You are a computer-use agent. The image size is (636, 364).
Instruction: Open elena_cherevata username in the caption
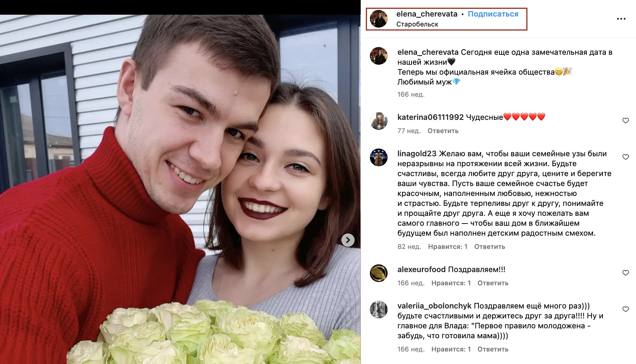428,52
